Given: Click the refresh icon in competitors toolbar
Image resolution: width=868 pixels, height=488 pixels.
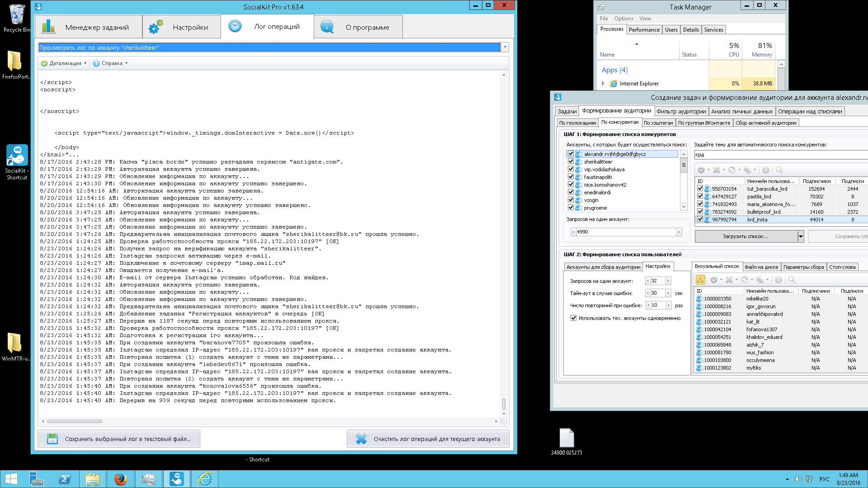Looking at the screenshot, I should click(732, 170).
